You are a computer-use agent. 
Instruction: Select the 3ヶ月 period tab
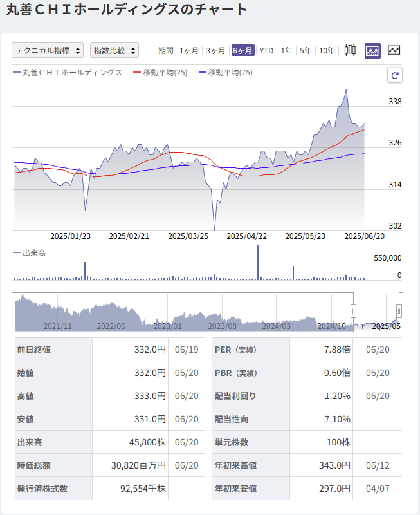tap(215, 51)
